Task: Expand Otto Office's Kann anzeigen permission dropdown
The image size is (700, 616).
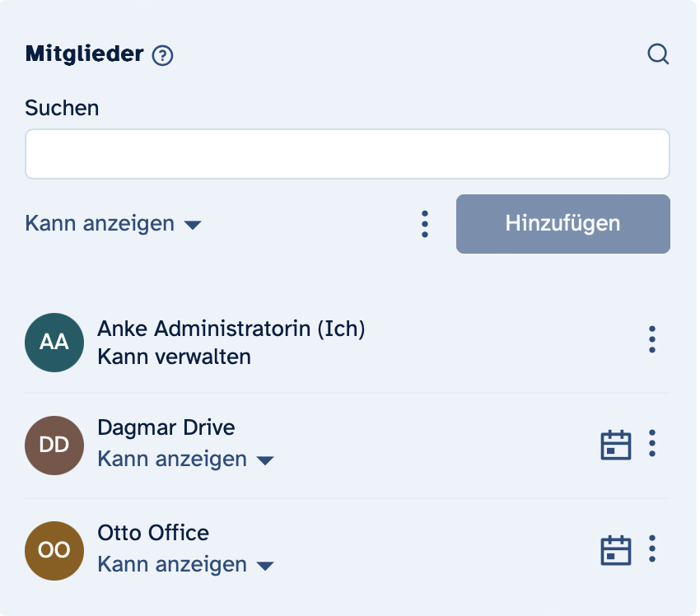Action: pos(184,565)
